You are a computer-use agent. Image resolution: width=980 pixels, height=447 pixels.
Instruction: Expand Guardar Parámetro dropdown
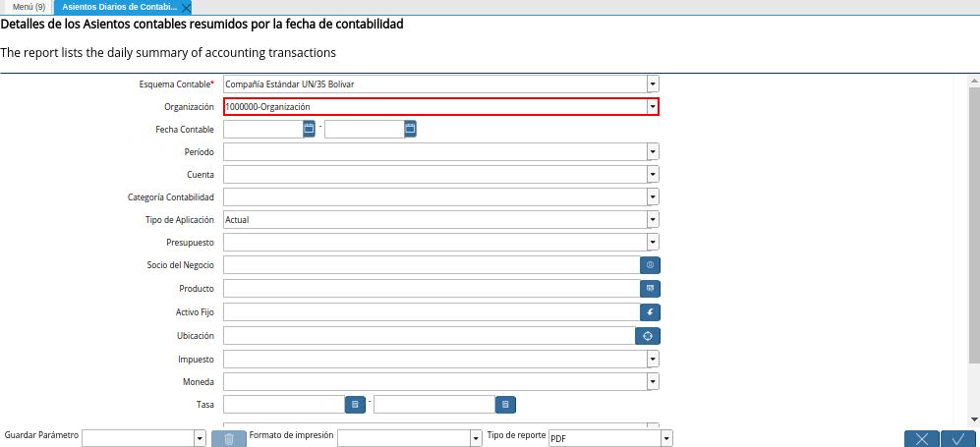(x=200, y=439)
